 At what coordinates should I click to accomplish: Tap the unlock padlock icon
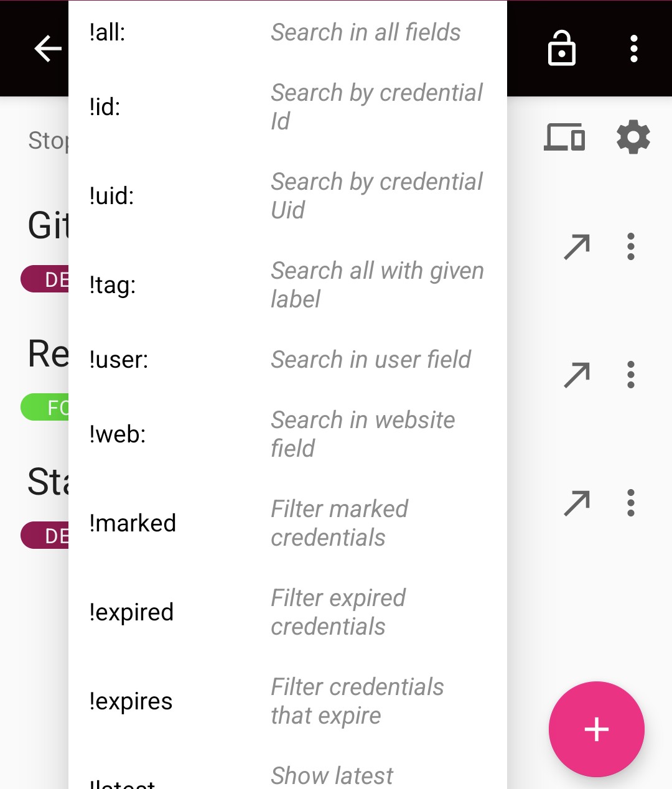(561, 49)
